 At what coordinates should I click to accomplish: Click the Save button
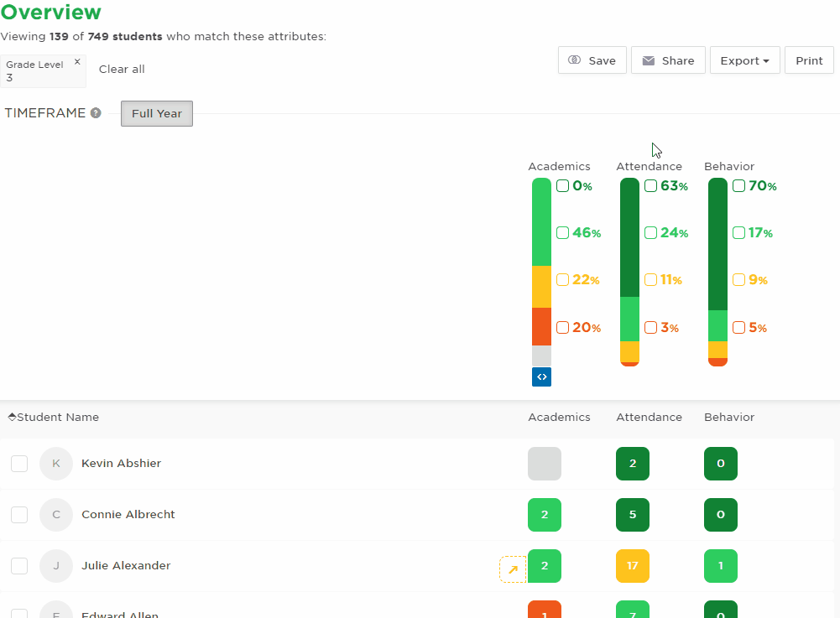click(x=592, y=60)
